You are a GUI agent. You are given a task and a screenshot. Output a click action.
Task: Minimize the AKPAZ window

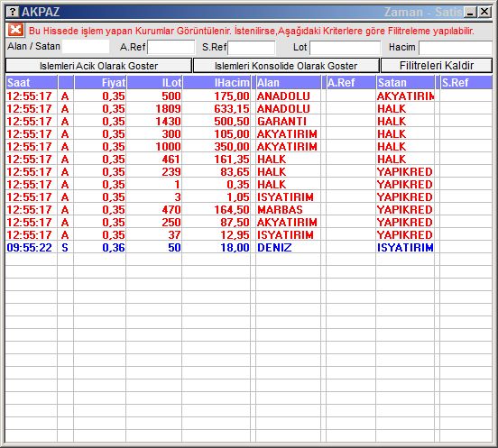(470, 12)
